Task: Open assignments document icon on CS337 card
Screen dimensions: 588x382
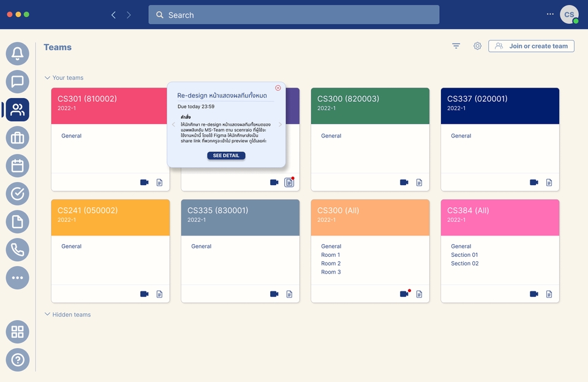Action: coord(549,182)
